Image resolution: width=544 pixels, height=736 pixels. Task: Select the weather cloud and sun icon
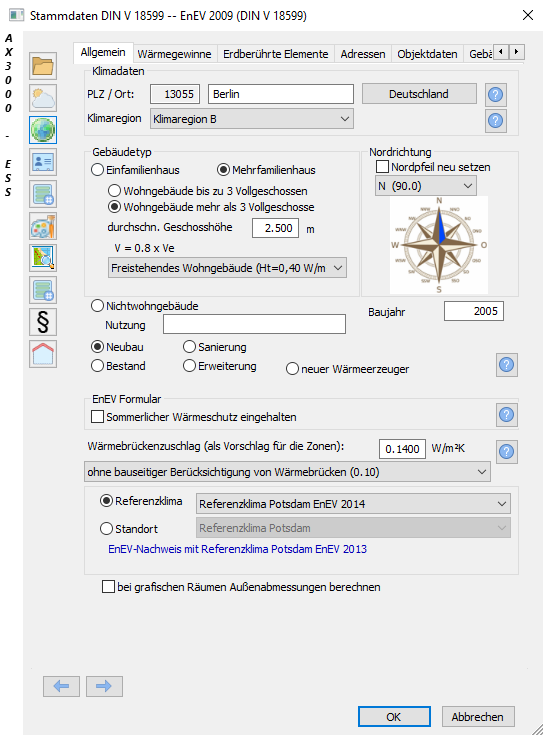tap(43, 98)
